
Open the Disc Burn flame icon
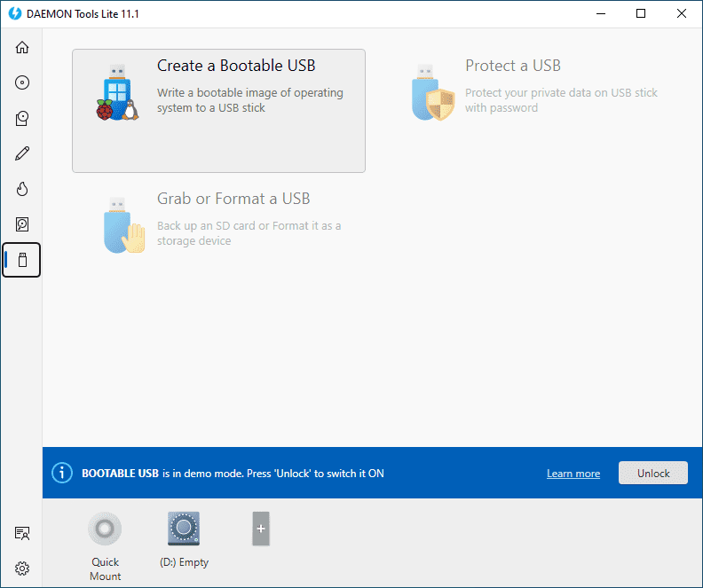point(22,189)
